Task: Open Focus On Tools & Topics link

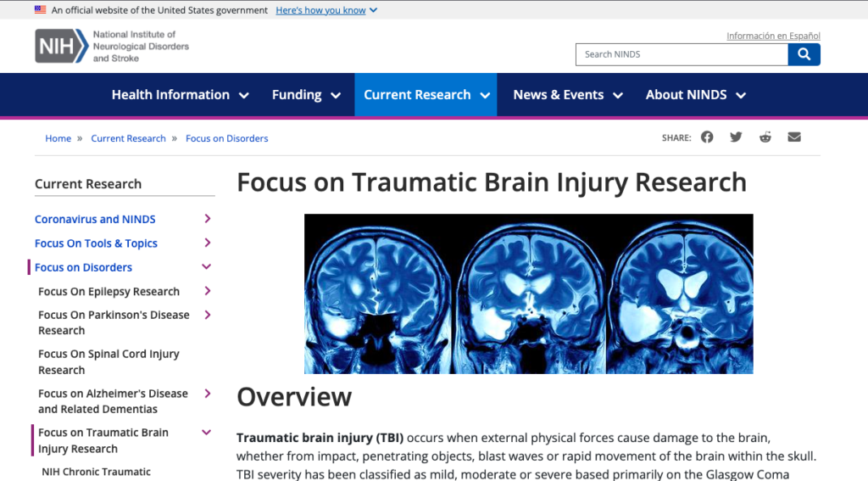Action: 96,243
